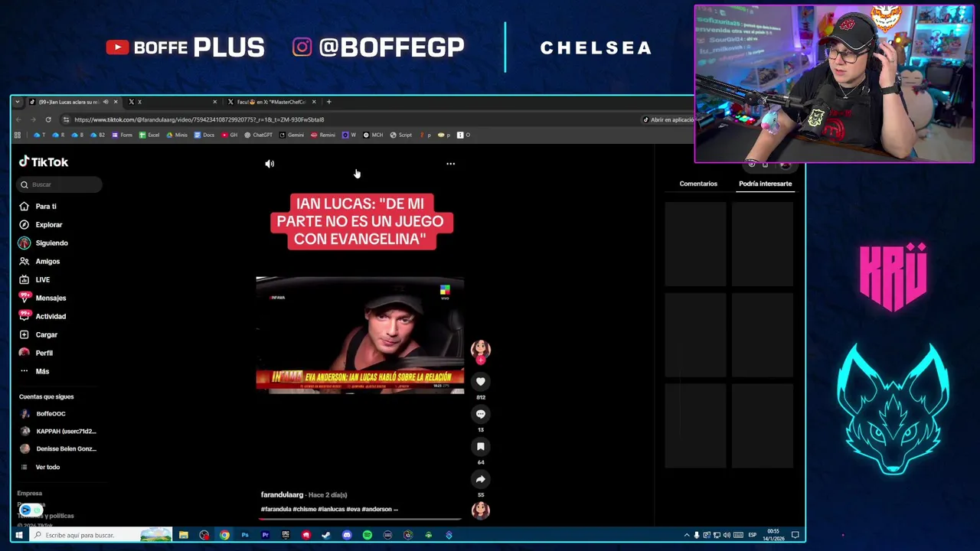Reload the page
Screen dimensions: 980x551
47,119
